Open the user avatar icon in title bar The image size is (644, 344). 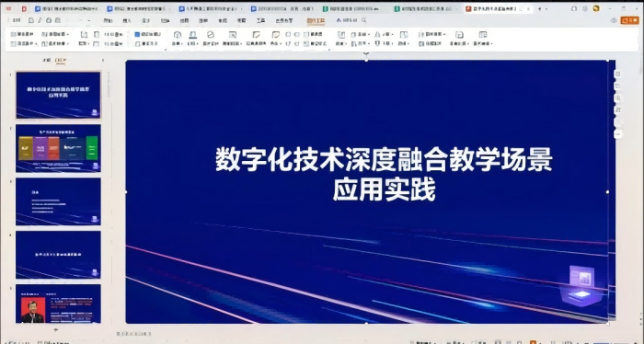click(596, 8)
